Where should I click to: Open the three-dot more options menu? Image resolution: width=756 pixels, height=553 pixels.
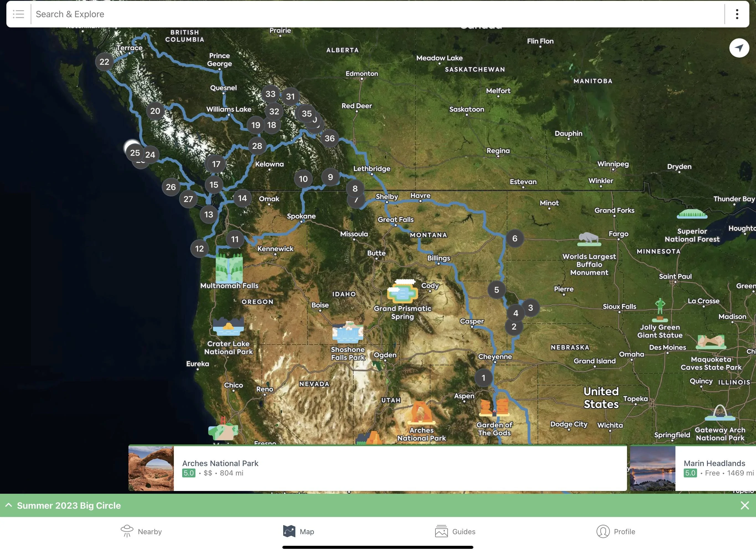pyautogui.click(x=737, y=14)
